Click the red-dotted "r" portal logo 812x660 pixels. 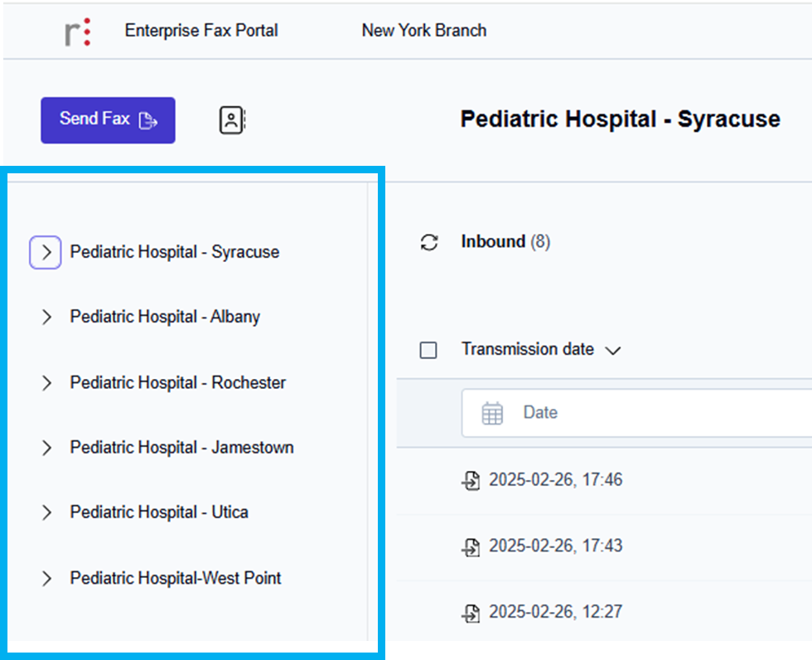pyautogui.click(x=78, y=32)
